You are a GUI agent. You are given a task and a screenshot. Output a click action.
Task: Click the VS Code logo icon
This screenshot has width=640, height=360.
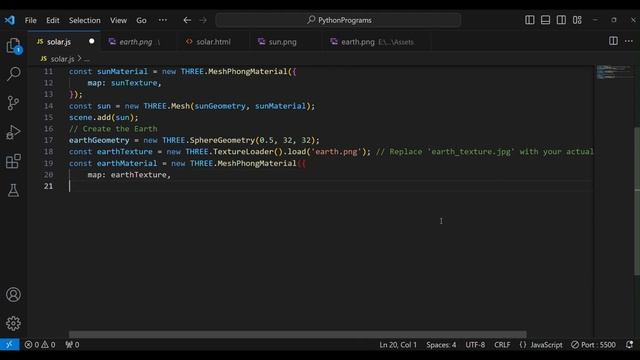click(10, 20)
